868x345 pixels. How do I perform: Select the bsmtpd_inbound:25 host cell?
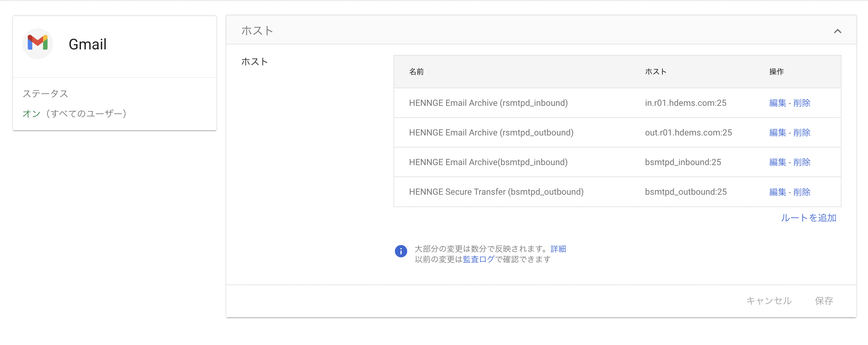(x=683, y=162)
